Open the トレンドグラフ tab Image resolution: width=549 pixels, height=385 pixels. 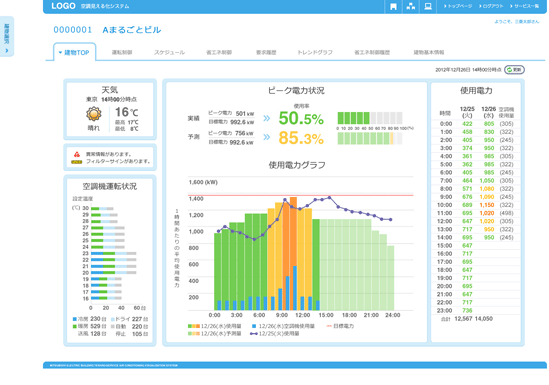tap(315, 52)
